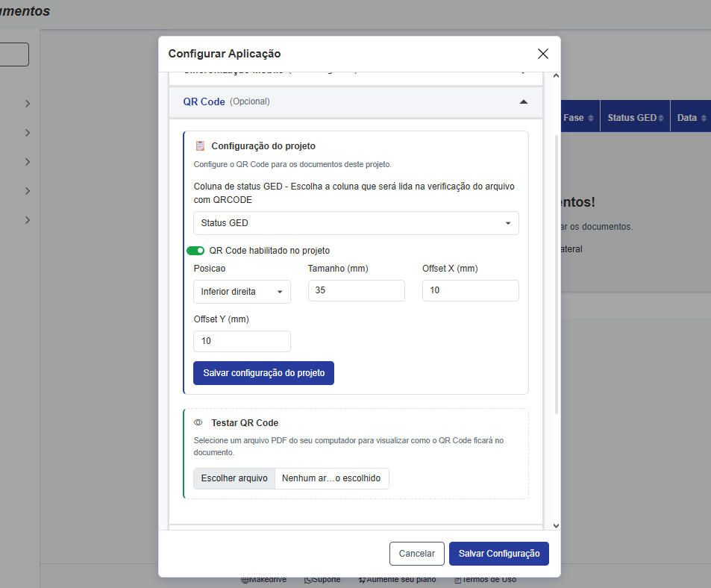Screen dimensions: 711x588
Task: Open the Status GED column dropdown
Action: (356, 223)
